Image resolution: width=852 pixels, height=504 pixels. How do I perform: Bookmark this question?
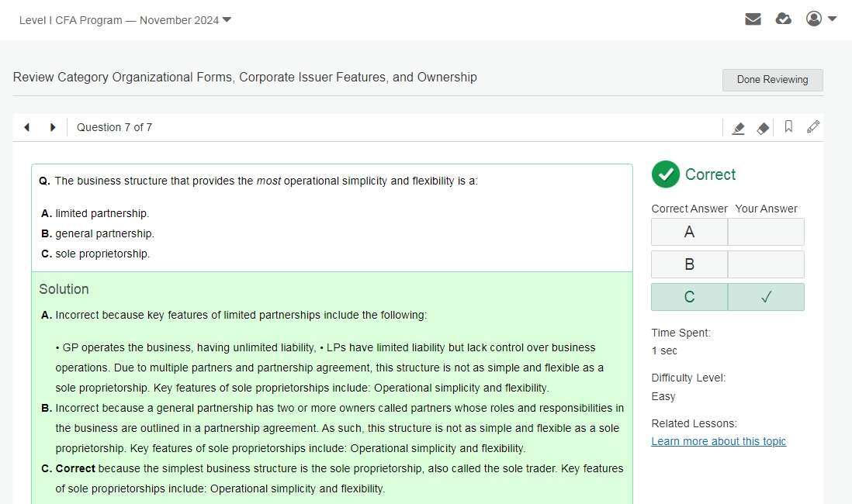[788, 127]
